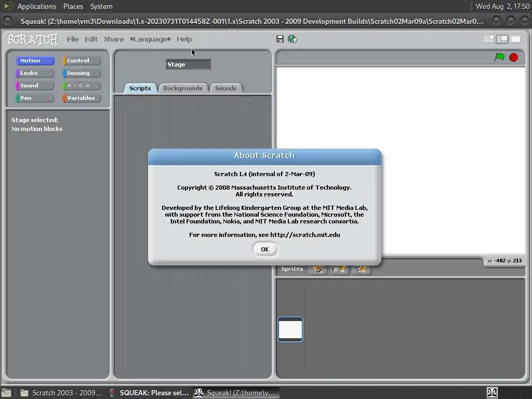Click 'Scratch 1.4 (internal of 2-Mar-09)' text

click(x=264, y=174)
